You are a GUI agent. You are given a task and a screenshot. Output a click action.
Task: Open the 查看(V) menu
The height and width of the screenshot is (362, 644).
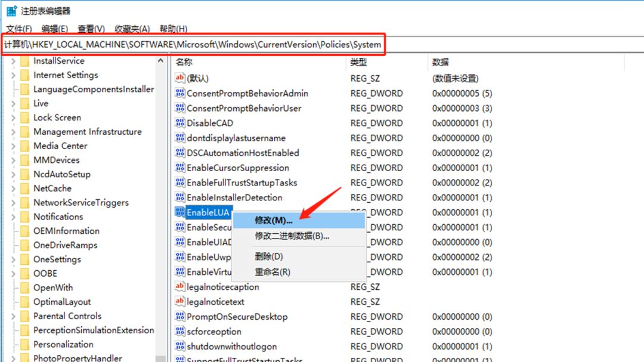(x=91, y=29)
